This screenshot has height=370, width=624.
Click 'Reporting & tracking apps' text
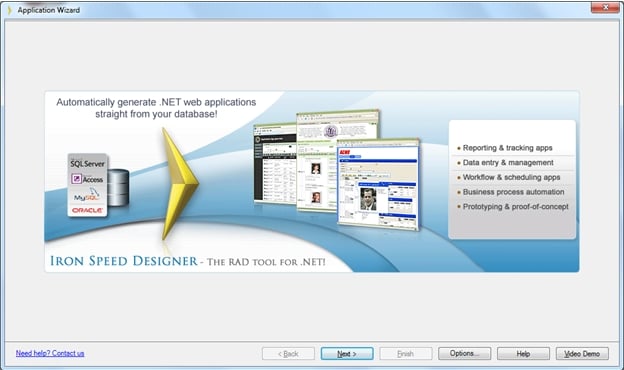pos(507,148)
